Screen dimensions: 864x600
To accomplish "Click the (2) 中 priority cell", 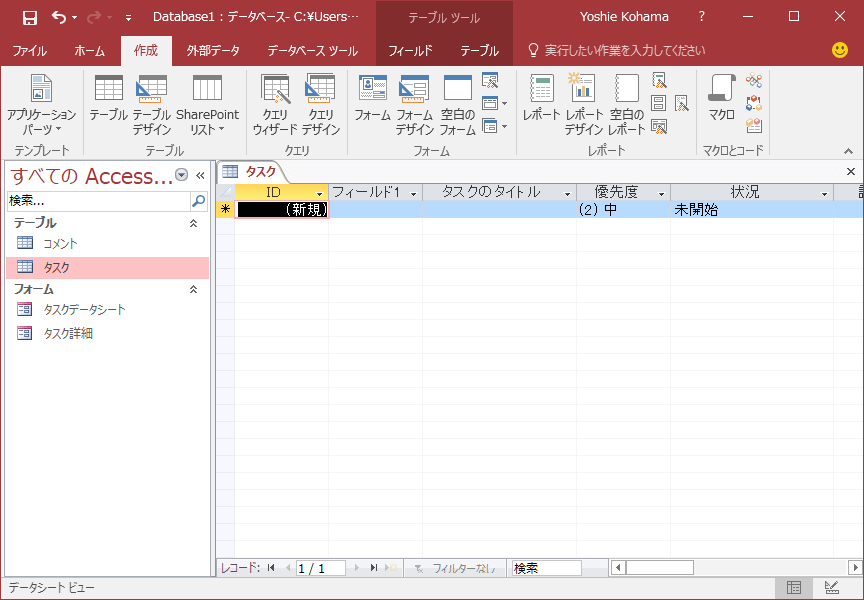I will [x=623, y=209].
